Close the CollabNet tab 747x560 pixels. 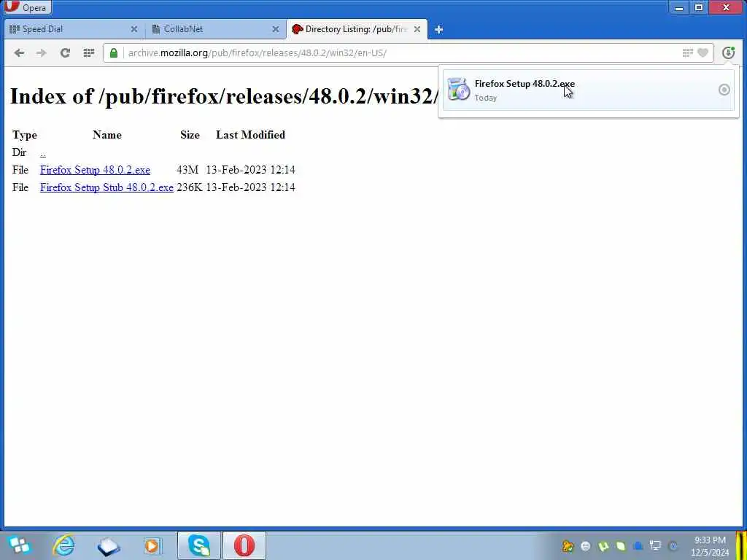(275, 29)
